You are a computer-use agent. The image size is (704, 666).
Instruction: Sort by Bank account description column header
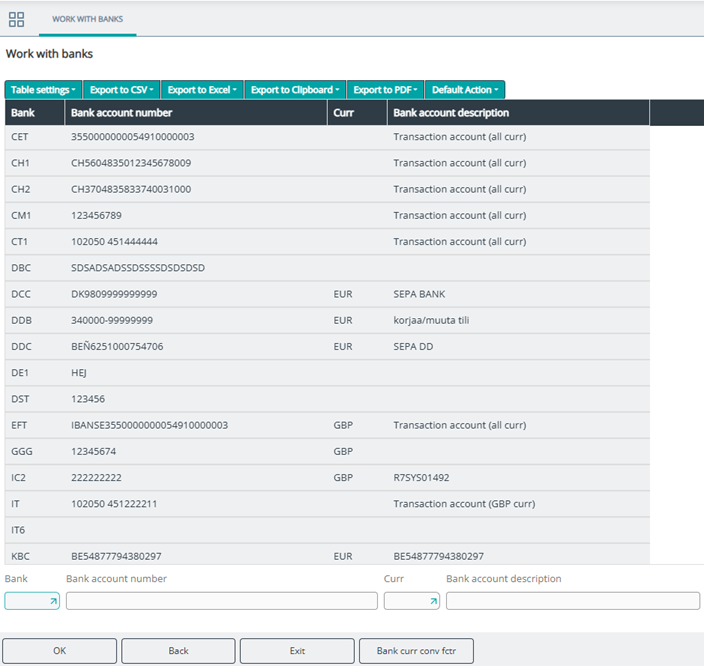pos(518,113)
